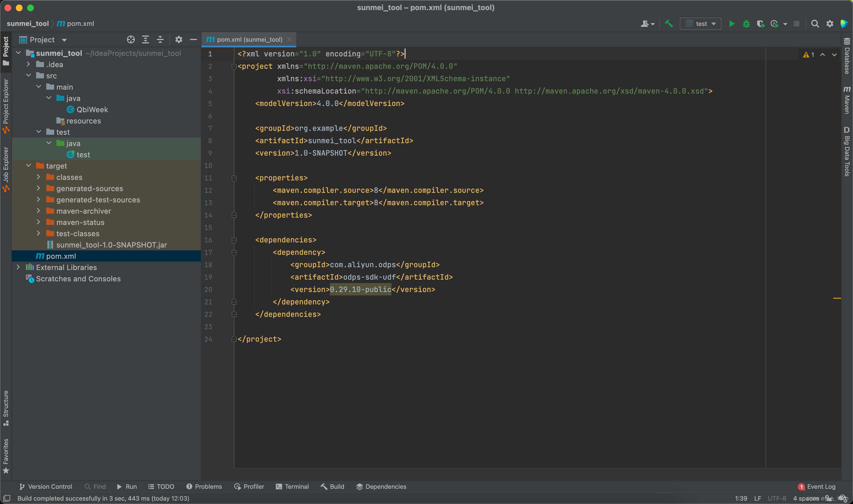The height and width of the screenshot is (504, 853).
Task: Toggle the Structure tool window
Action: coord(6,408)
